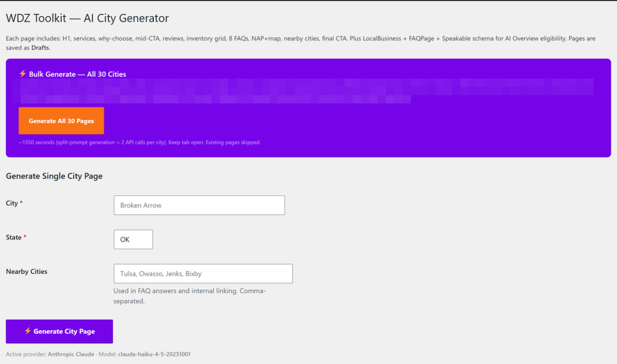Click the ~1350 seconds generation note text
Screen dimensions: 617x364
click(139, 142)
